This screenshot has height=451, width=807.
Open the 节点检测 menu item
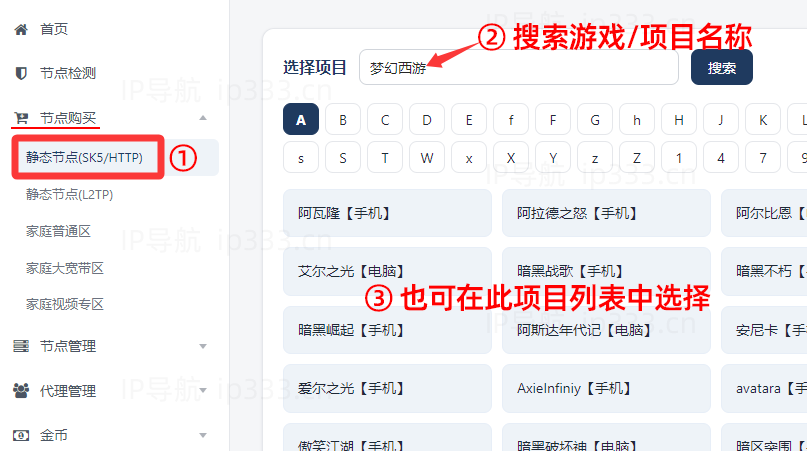68,74
